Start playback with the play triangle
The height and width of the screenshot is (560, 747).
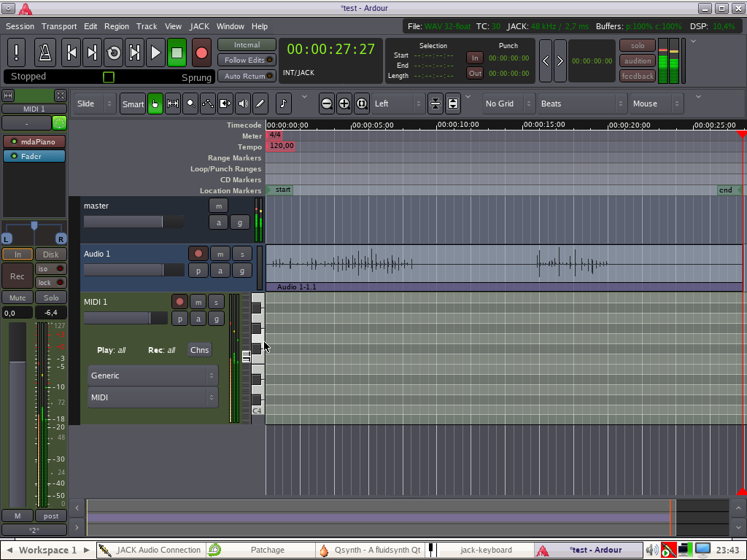[155, 52]
